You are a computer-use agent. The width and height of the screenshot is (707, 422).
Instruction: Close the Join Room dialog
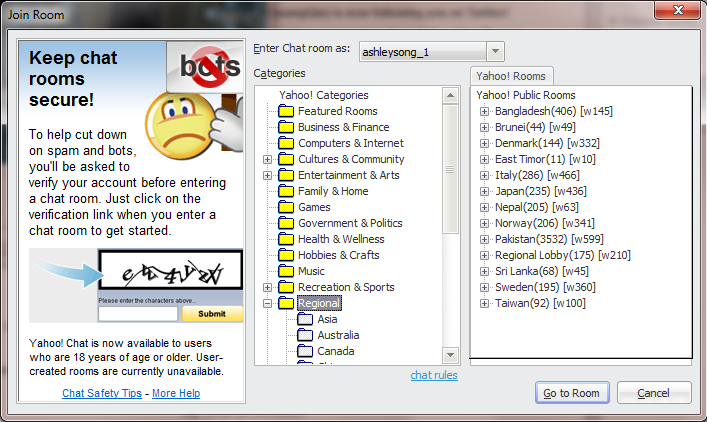pos(678,10)
